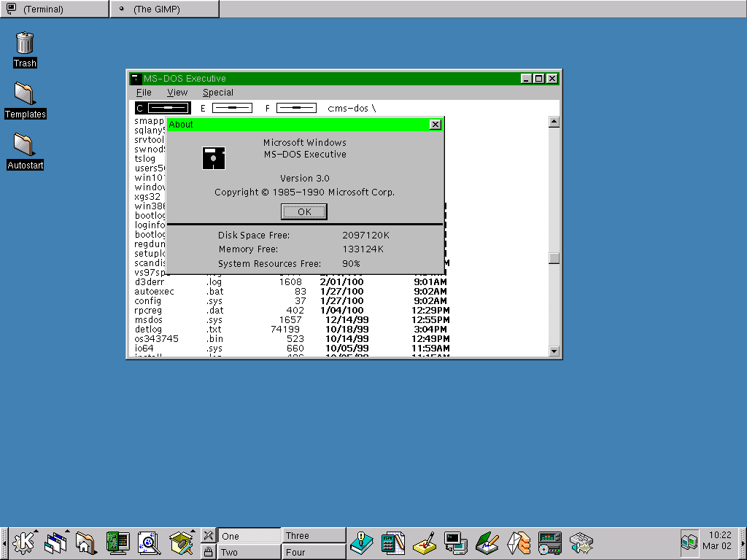Image resolution: width=747 pixels, height=560 pixels.
Task: Click the network monitor tray icon
Action: tap(689, 542)
